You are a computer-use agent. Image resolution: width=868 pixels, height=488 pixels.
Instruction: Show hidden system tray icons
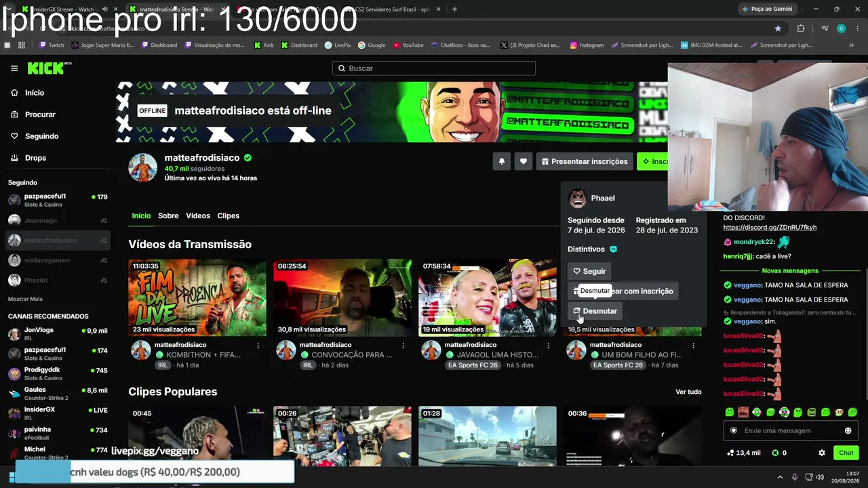[x=780, y=478]
